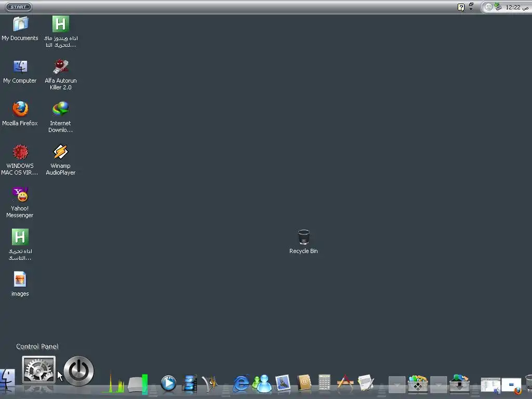Click the Finder window thumbnail in dock

pos(490,386)
